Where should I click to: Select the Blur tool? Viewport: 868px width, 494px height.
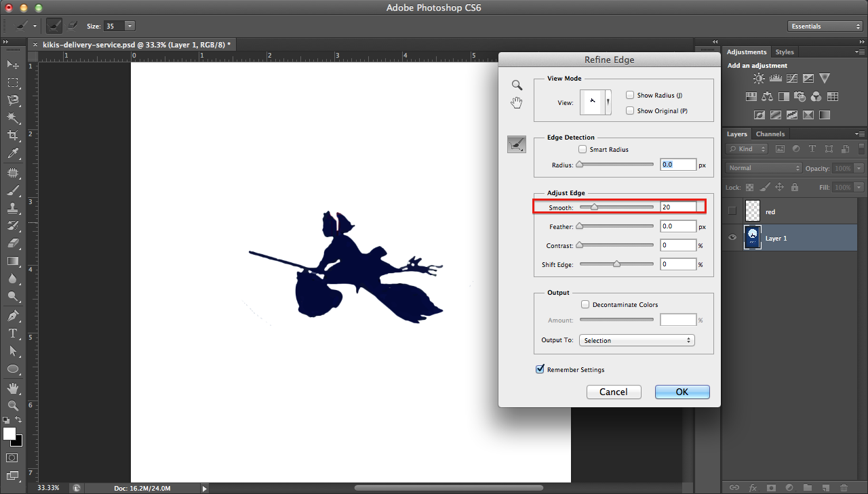click(x=13, y=279)
